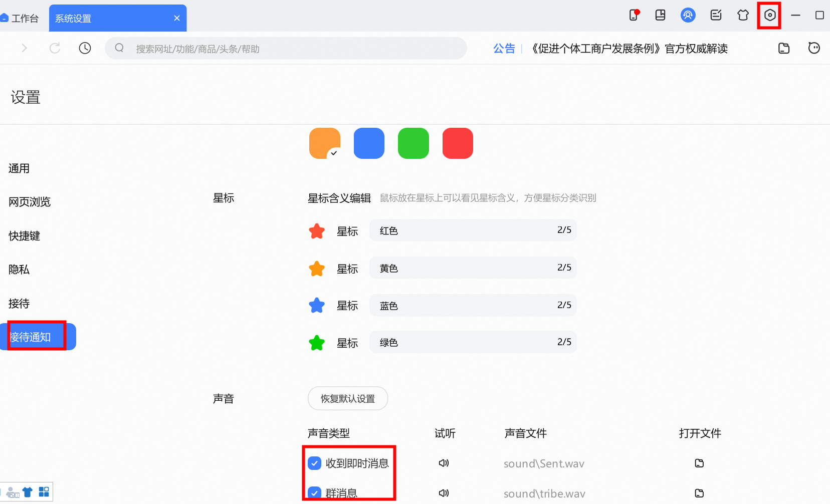Screen dimensions: 830x504
Task: Click the 打开文件 column header
Action: 700,433
